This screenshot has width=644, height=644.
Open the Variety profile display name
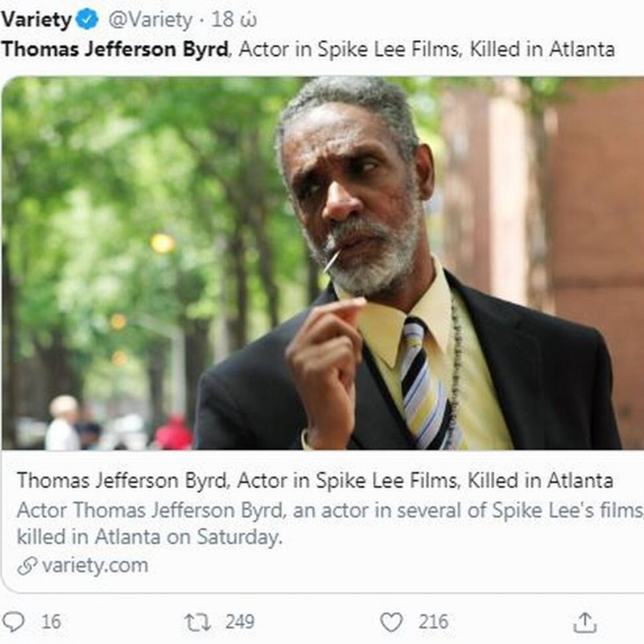(36, 20)
